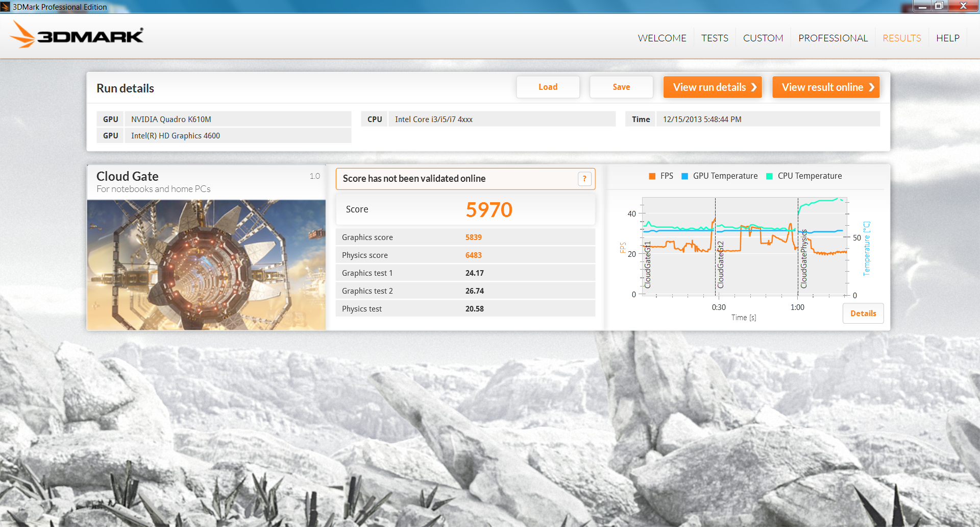Click the run time 12/15/2013 5:48:44 PM
The width and height of the screenshot is (980, 527).
pyautogui.click(x=768, y=119)
